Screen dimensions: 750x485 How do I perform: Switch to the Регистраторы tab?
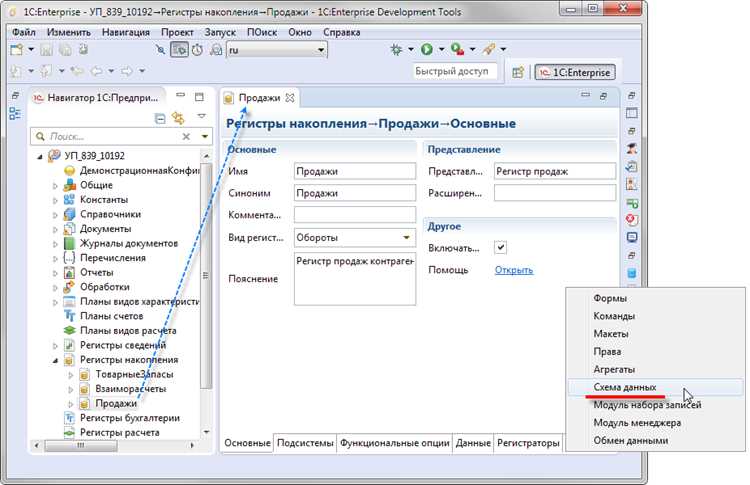click(528, 443)
